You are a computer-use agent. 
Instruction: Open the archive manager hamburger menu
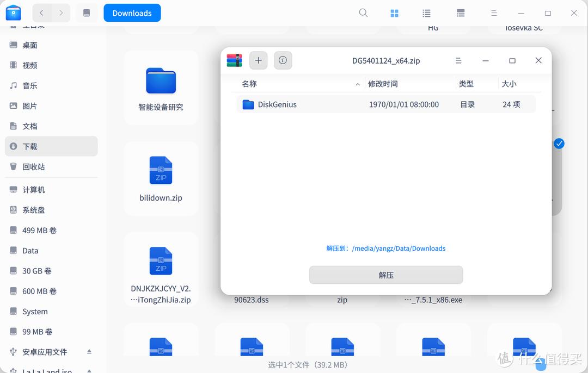pos(458,60)
